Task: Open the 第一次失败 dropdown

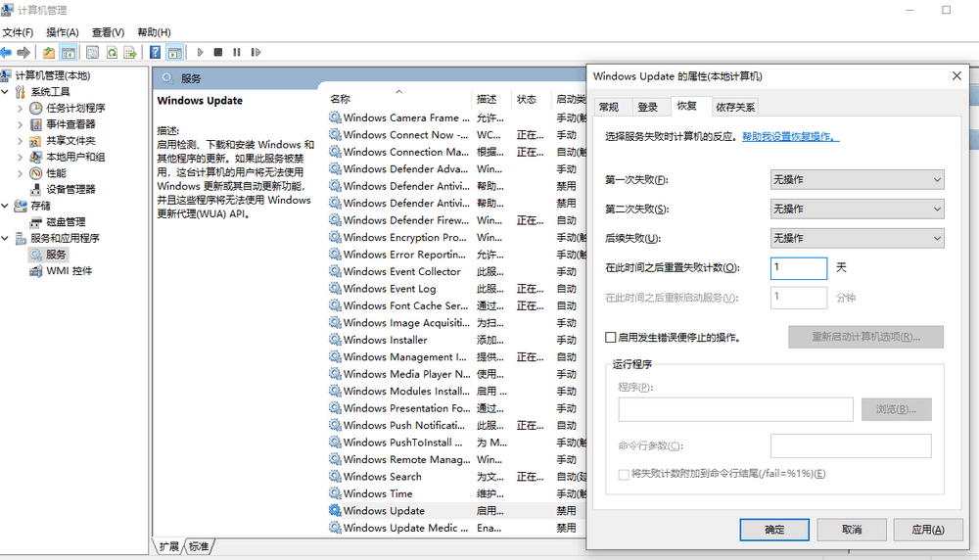Action: pyautogui.click(x=857, y=179)
